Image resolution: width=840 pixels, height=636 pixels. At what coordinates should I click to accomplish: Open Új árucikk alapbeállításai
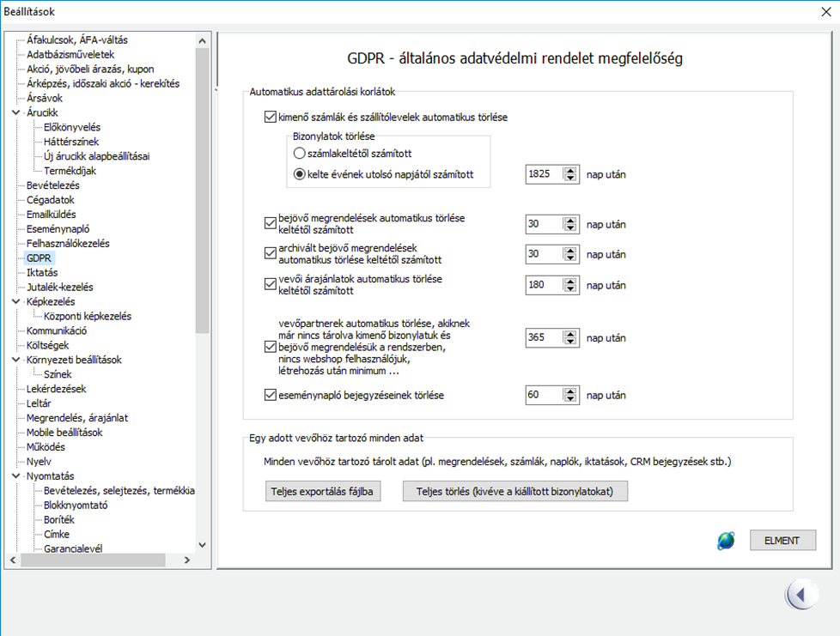(x=96, y=156)
